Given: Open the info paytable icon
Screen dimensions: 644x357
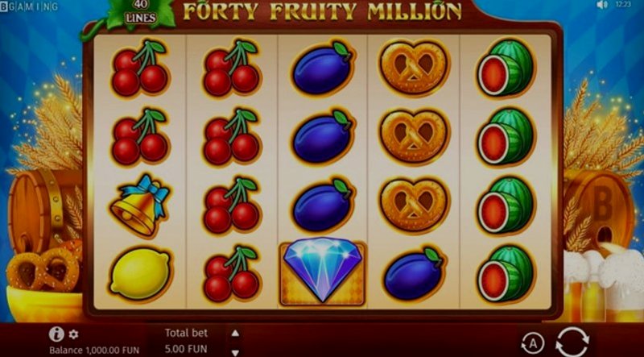Looking at the screenshot, I should (x=56, y=334).
